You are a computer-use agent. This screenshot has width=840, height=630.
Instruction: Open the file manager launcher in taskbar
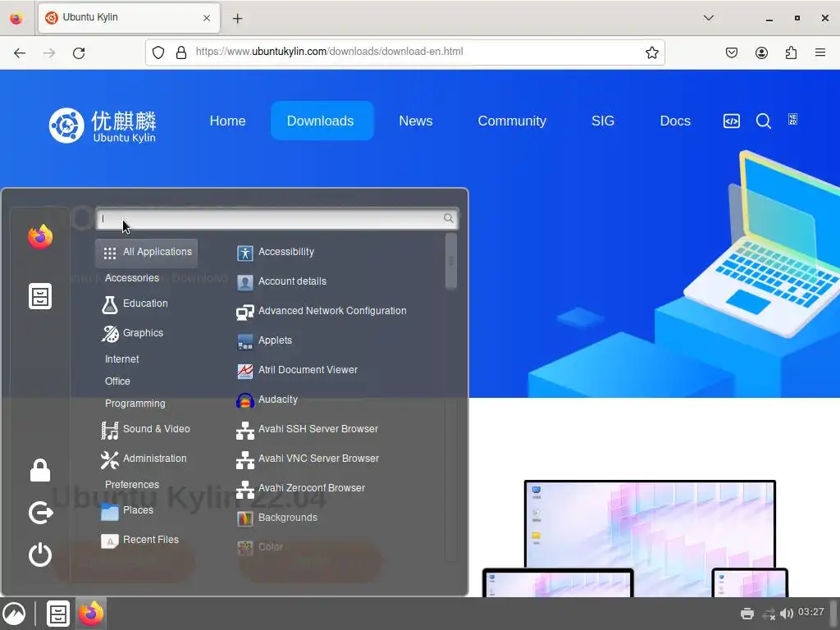[x=58, y=614]
